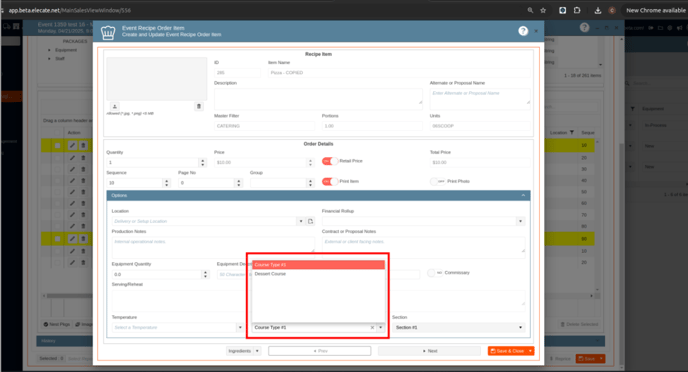Toggle the Print Item switch
688x372 pixels.
coord(330,181)
